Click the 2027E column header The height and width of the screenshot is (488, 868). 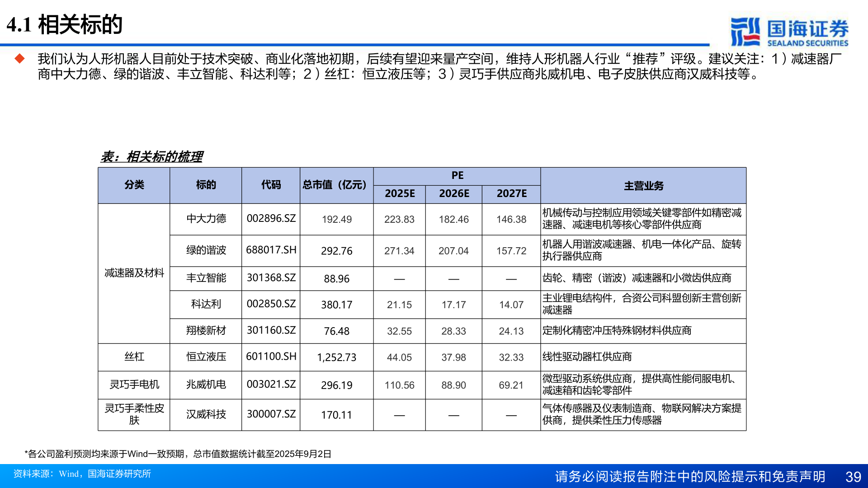tap(511, 193)
